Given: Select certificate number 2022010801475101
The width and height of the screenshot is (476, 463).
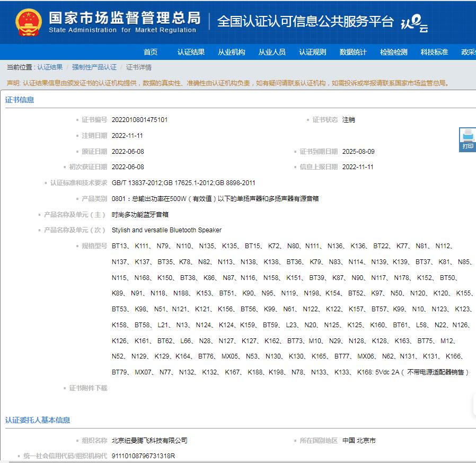Looking at the screenshot, I should coord(139,120).
